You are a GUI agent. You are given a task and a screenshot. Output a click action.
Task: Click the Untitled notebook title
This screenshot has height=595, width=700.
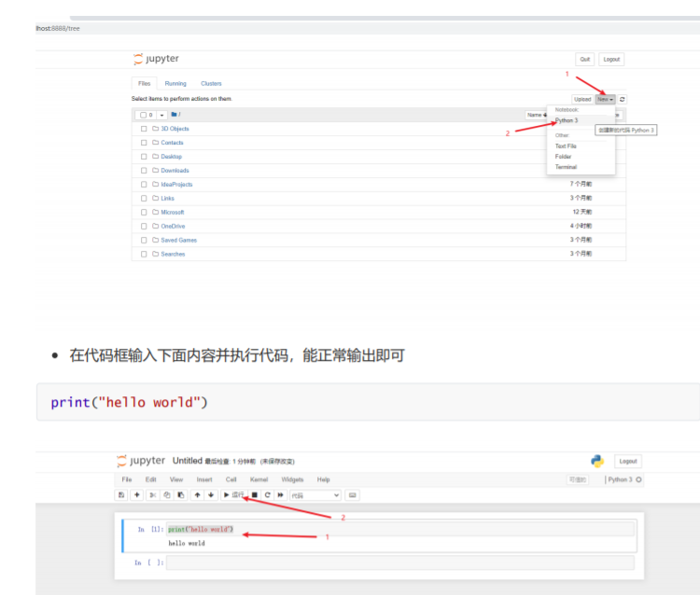click(x=188, y=461)
